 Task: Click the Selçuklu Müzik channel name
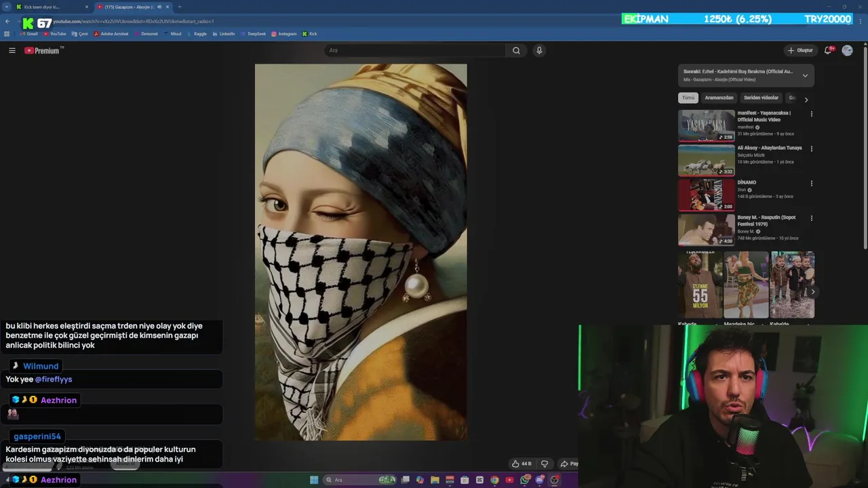751,155
